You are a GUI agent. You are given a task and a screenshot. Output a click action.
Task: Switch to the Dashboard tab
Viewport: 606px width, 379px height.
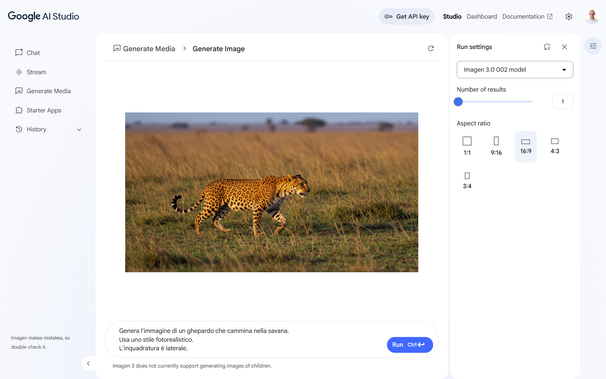pyautogui.click(x=482, y=17)
